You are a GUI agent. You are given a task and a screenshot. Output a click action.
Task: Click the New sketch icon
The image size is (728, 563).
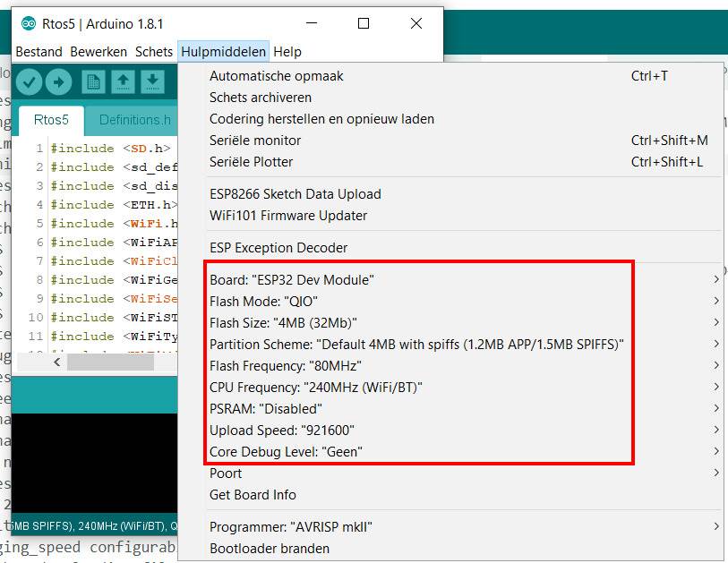point(93,82)
